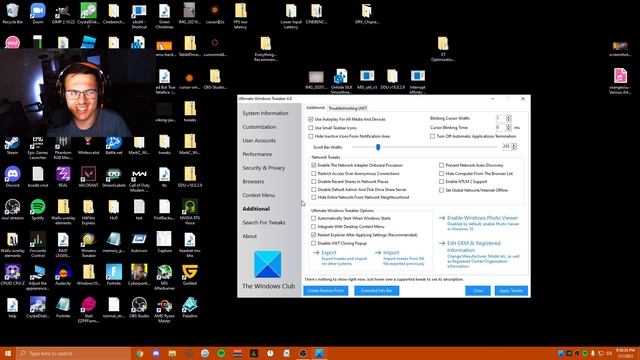
Task: Select the NVIDIA RTX Voice icon
Action: (x=190, y=211)
